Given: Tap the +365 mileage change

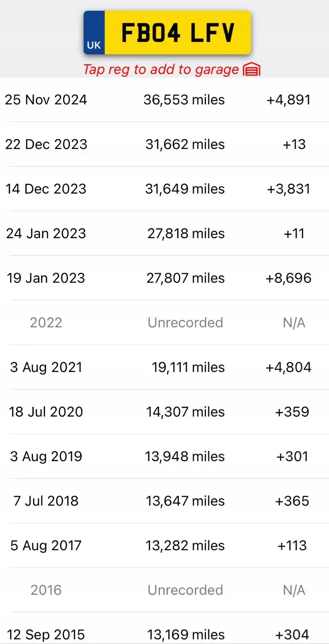Looking at the screenshot, I should pyautogui.click(x=292, y=501).
